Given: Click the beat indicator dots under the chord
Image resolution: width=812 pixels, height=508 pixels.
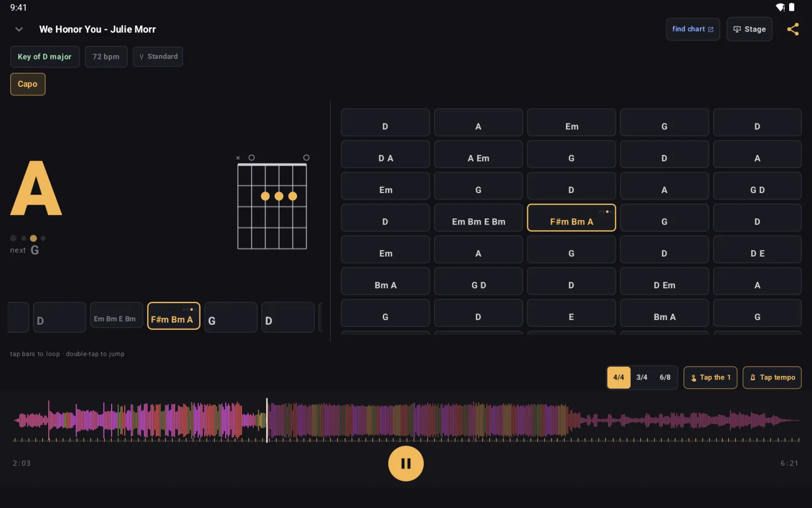Looking at the screenshot, I should point(28,238).
